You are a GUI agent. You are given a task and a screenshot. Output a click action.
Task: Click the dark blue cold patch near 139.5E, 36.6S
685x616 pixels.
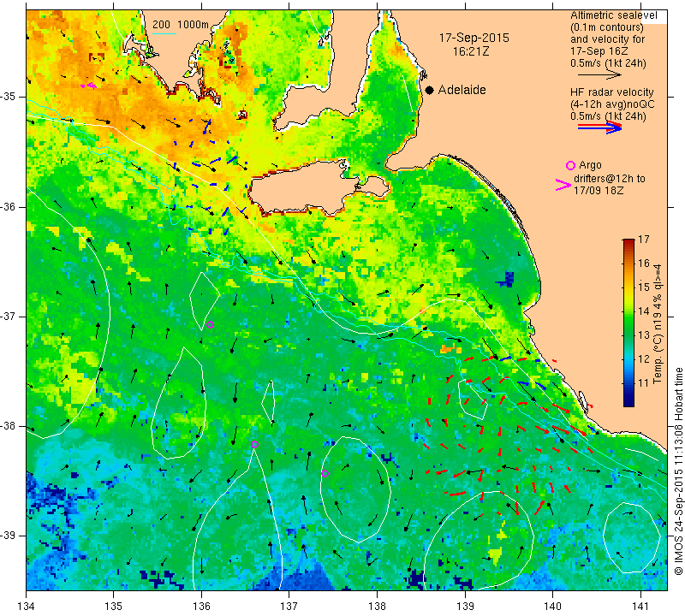coord(506,280)
